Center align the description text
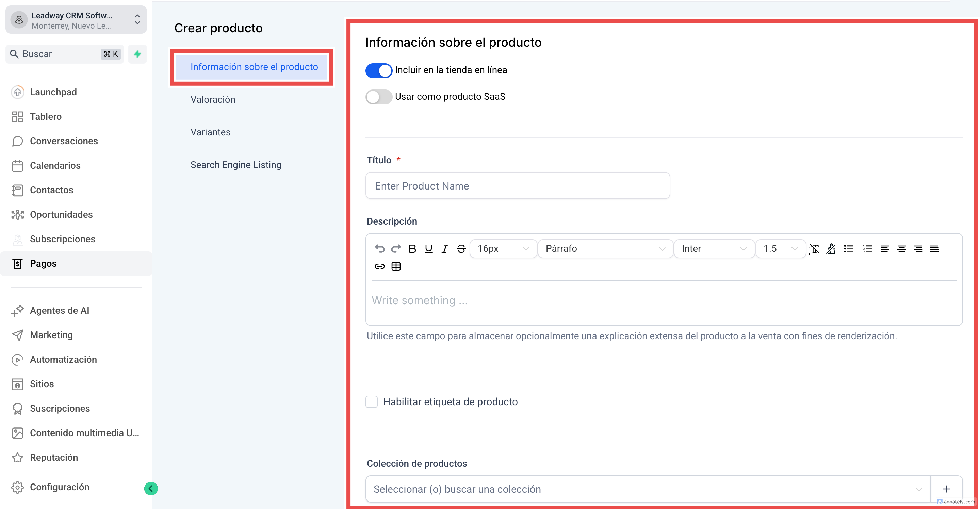The height and width of the screenshot is (509, 980). 901,249
